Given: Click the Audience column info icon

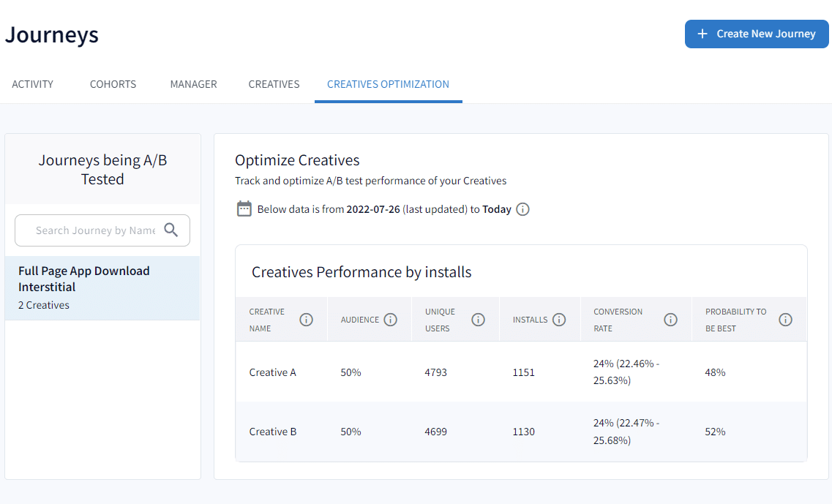Looking at the screenshot, I should tap(390, 320).
